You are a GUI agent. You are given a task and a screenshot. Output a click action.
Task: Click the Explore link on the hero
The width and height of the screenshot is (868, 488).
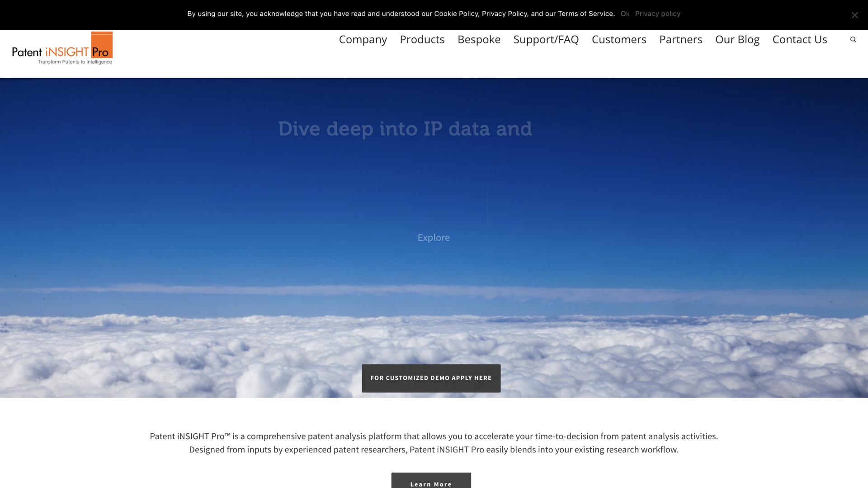click(434, 237)
